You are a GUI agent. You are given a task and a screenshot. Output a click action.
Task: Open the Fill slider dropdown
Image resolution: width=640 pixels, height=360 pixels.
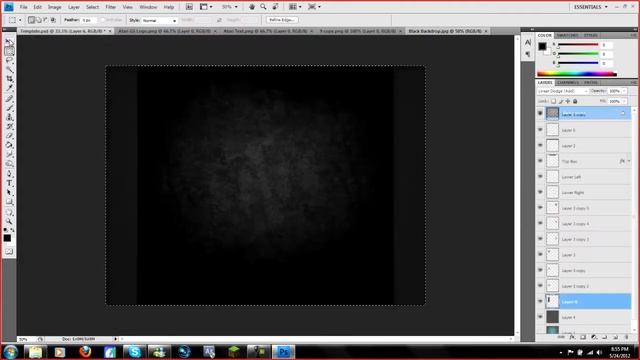pyautogui.click(x=624, y=101)
